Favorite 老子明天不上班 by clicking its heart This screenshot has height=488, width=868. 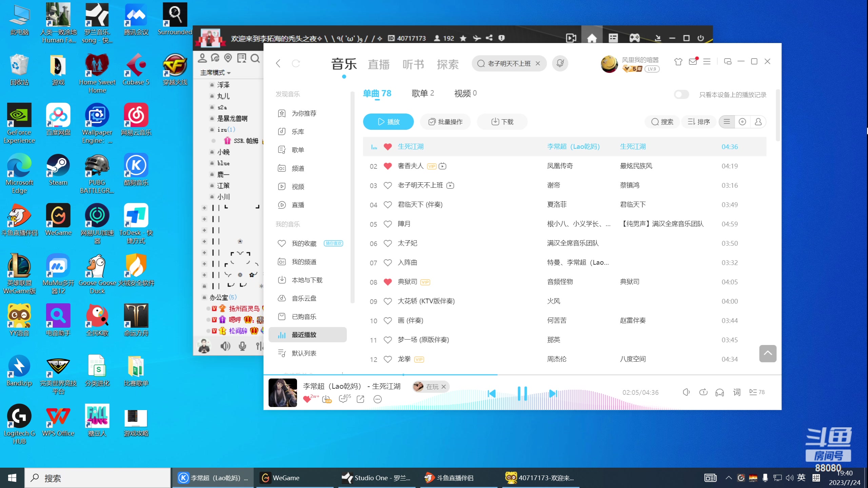tap(388, 185)
